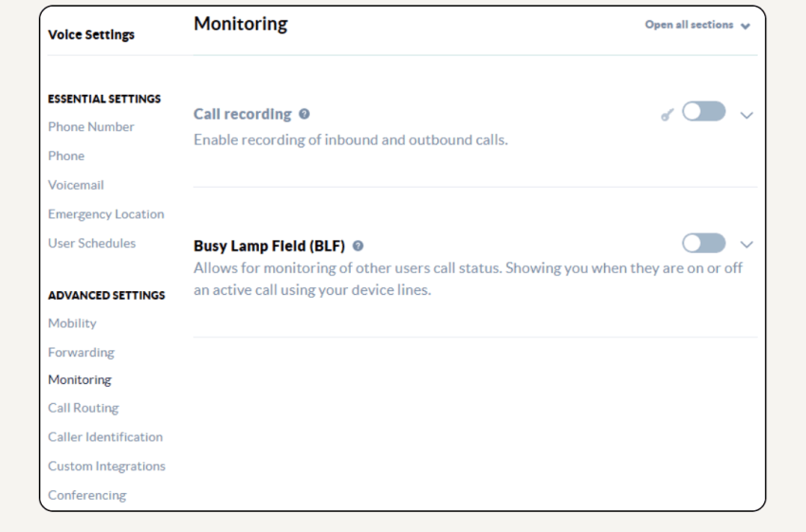Viewport: 806px width, 532px height.
Task: Open the Phone settings page
Action: 66,156
